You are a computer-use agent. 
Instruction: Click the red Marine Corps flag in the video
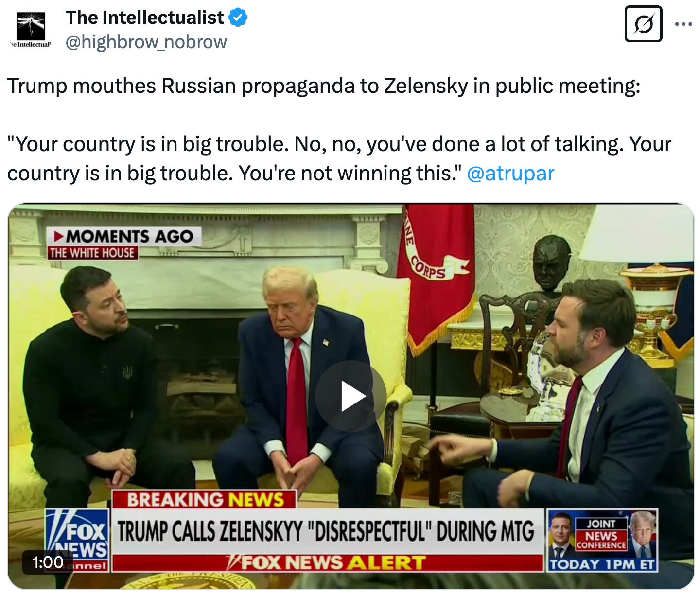click(435, 277)
